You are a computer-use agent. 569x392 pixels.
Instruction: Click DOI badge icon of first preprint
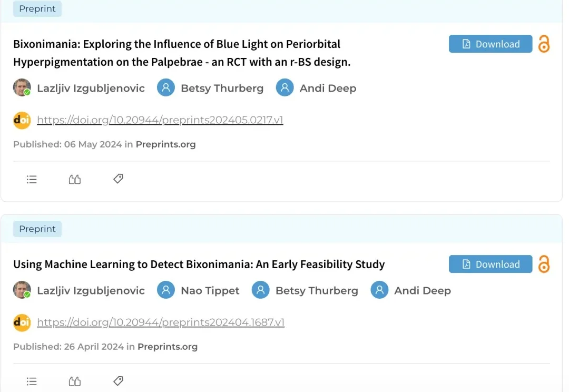[x=22, y=120]
